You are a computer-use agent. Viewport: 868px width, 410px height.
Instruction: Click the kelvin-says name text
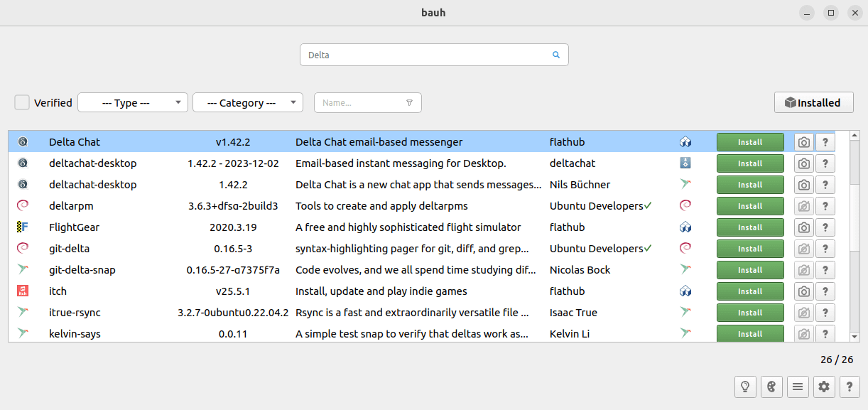75,334
